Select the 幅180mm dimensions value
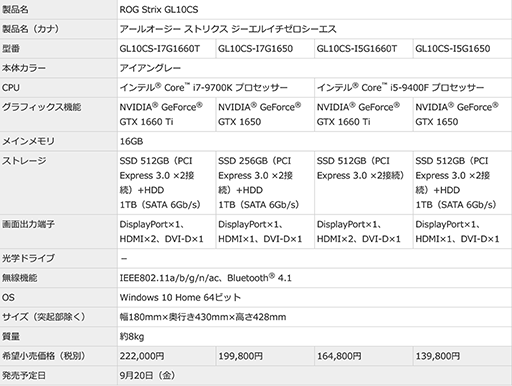 (203, 317)
